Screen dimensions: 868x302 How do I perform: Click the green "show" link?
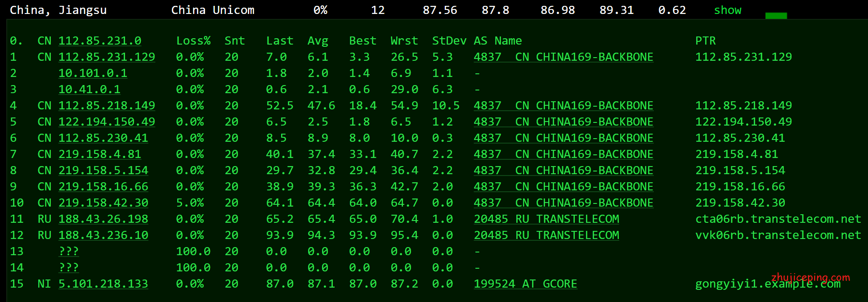coord(727,10)
